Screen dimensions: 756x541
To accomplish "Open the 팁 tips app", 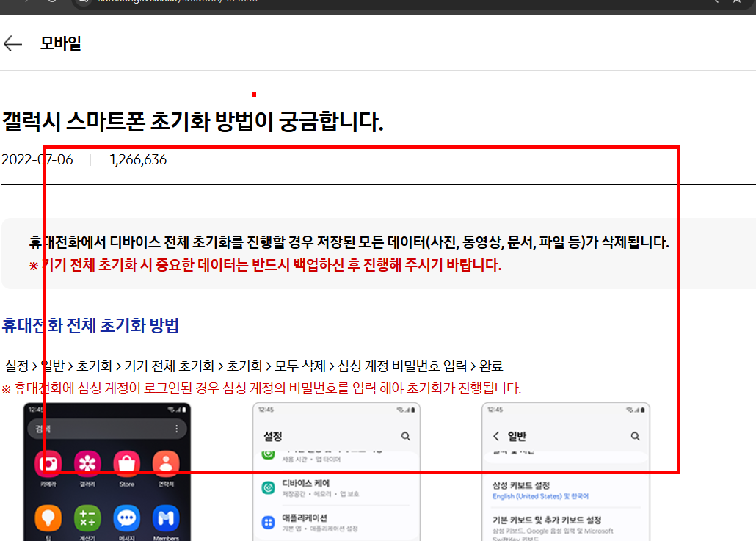I will point(48,520).
